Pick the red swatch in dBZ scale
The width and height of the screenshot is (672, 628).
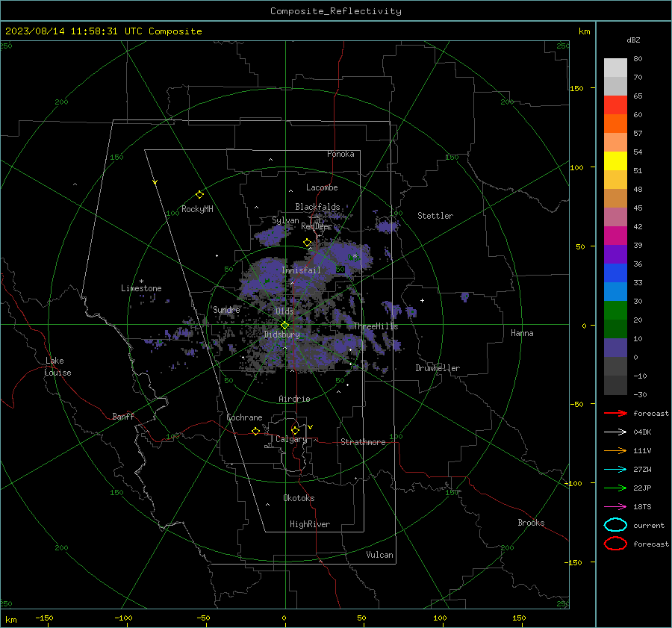pos(615,105)
